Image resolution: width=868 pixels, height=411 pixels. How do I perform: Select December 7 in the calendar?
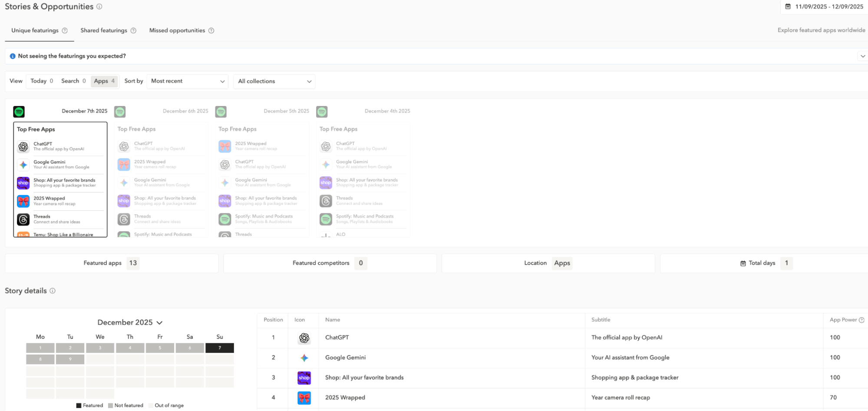tap(220, 348)
